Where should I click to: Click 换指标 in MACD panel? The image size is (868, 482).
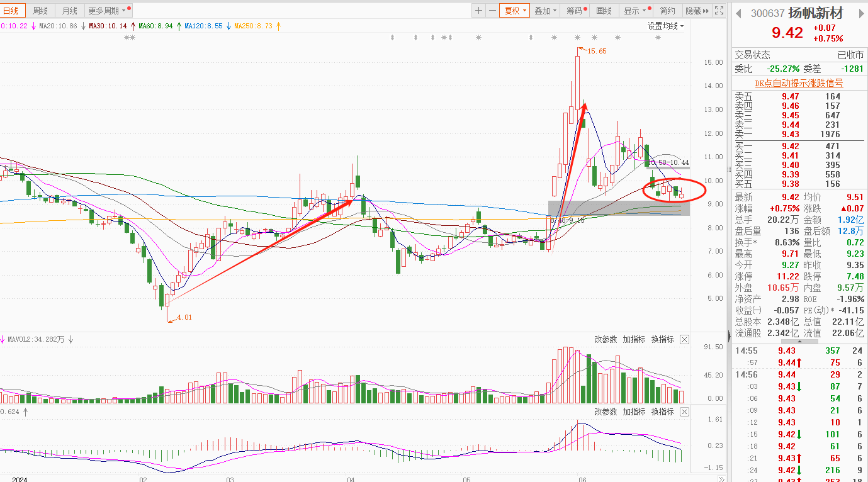pyautogui.click(x=662, y=412)
